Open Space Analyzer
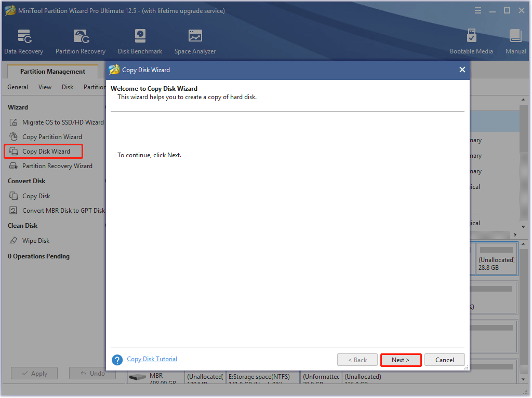The width and height of the screenshot is (532, 398). coord(195,42)
